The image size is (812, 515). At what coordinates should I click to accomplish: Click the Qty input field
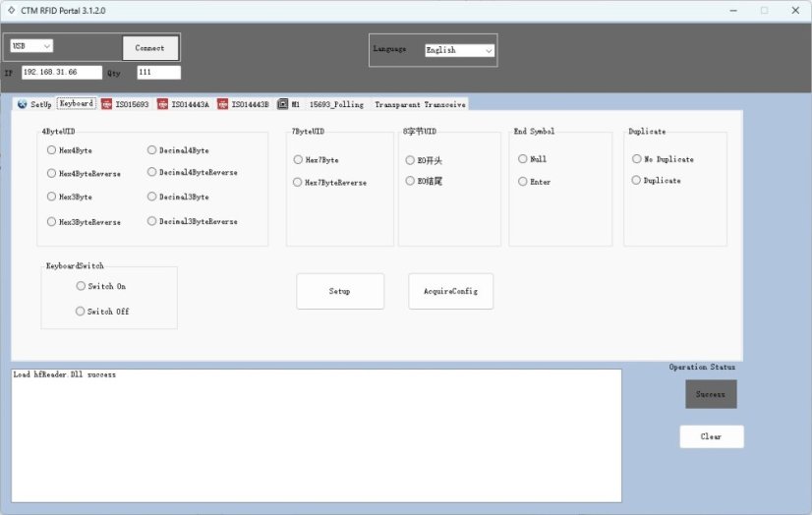pos(158,72)
